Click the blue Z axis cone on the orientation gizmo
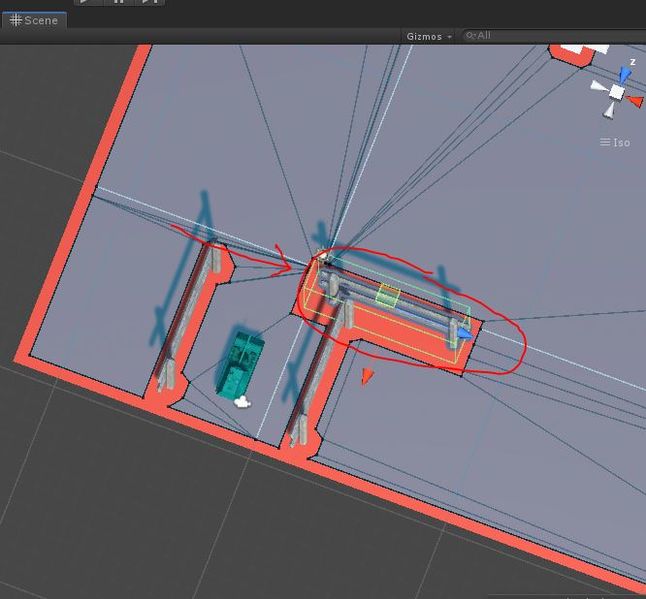 [625, 75]
